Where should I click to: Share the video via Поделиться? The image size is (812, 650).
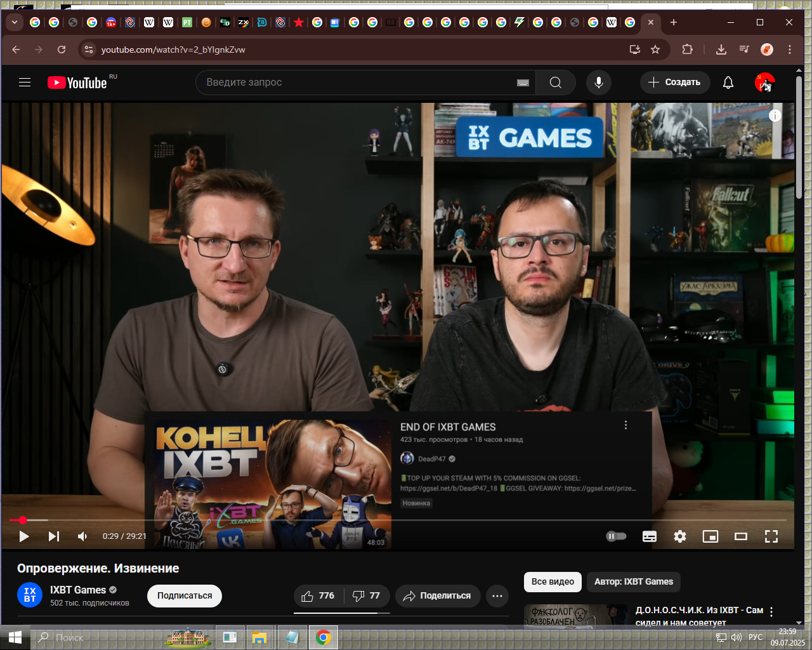438,596
